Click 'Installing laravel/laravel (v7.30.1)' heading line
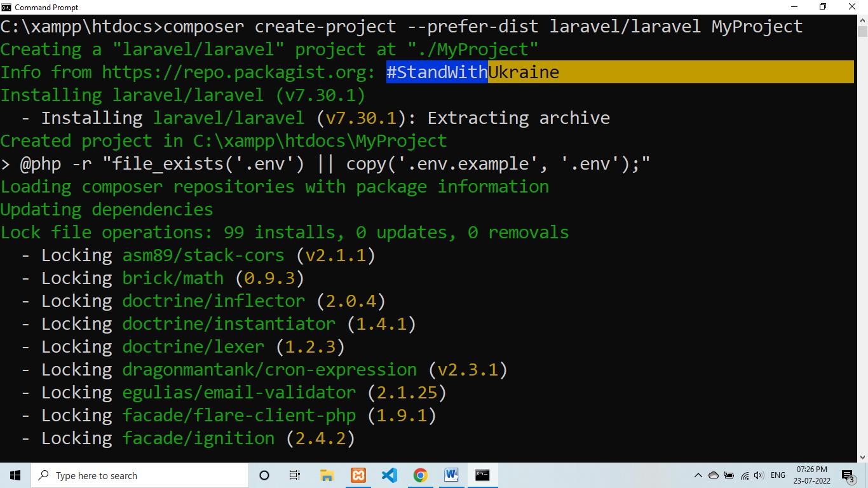The width and height of the screenshot is (868, 488). tap(183, 95)
